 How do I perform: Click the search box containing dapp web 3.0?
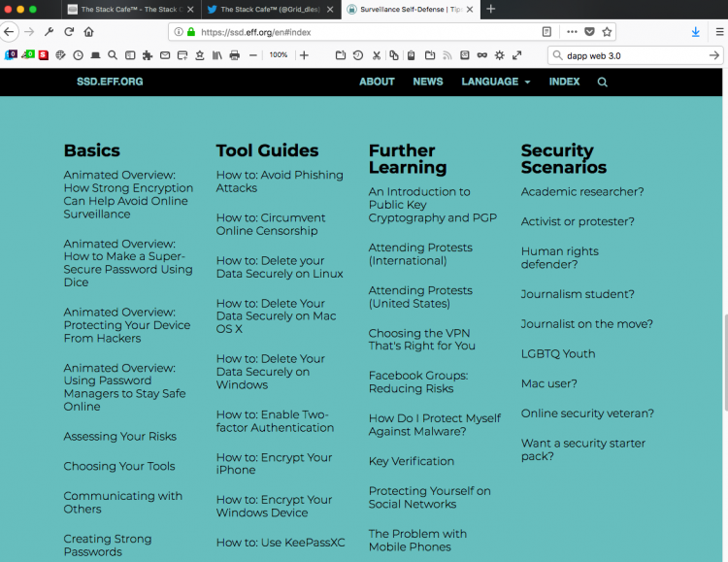(634, 55)
